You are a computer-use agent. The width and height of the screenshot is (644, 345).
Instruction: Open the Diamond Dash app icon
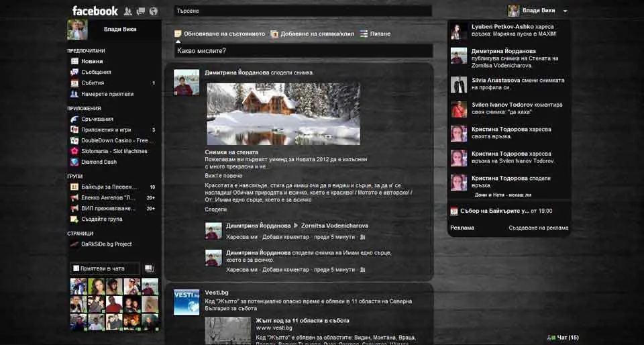click(x=74, y=162)
